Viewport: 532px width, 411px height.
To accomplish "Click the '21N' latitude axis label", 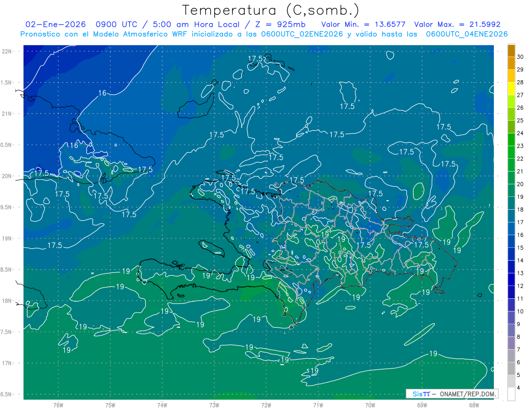I will coord(8,114).
